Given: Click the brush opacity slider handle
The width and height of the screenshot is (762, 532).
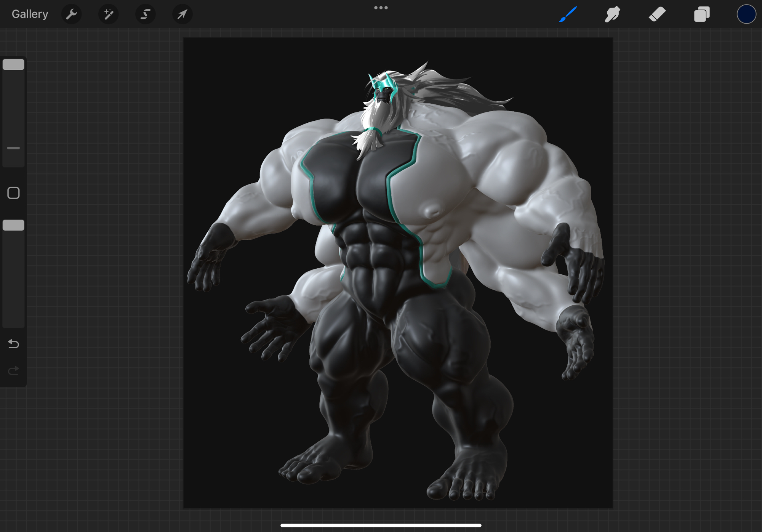Looking at the screenshot, I should 13,225.
